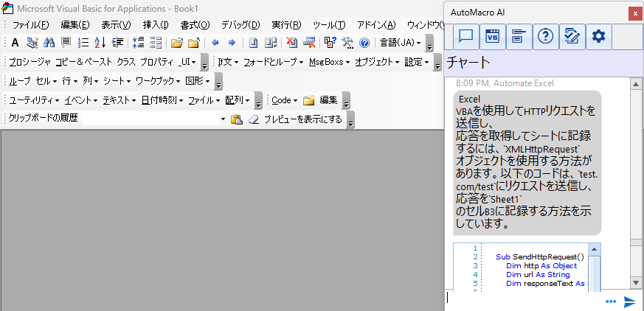Expand the フォードとループ dropdown

click(x=274, y=62)
